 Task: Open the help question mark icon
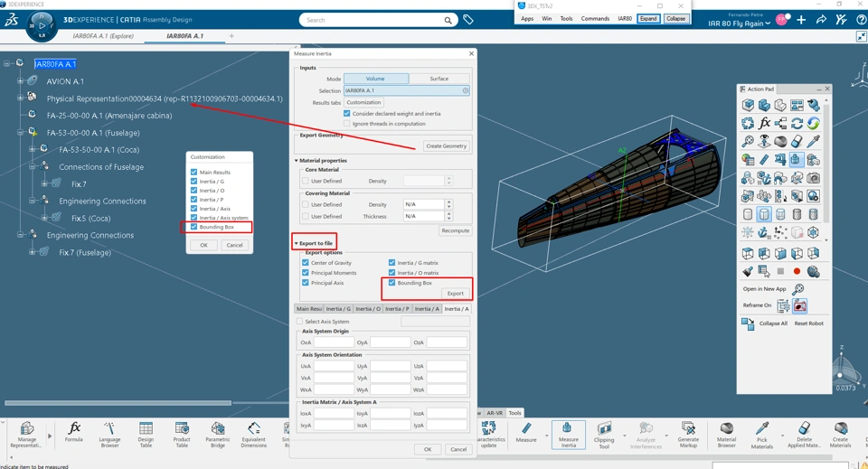pyautogui.click(x=861, y=20)
